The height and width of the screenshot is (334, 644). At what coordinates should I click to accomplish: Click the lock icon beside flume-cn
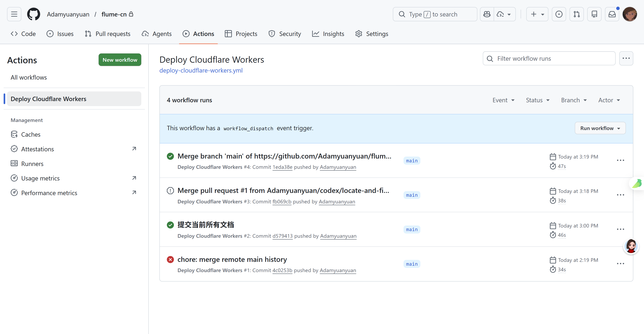tap(131, 14)
